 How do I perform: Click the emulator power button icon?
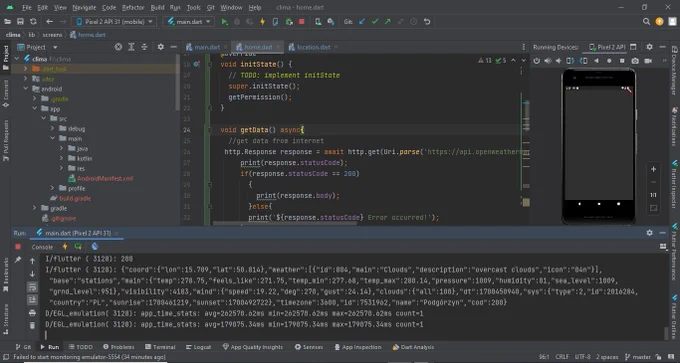(537, 61)
